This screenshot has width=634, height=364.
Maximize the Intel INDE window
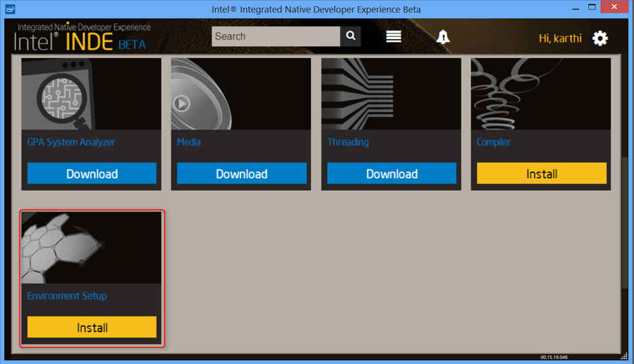(592, 7)
